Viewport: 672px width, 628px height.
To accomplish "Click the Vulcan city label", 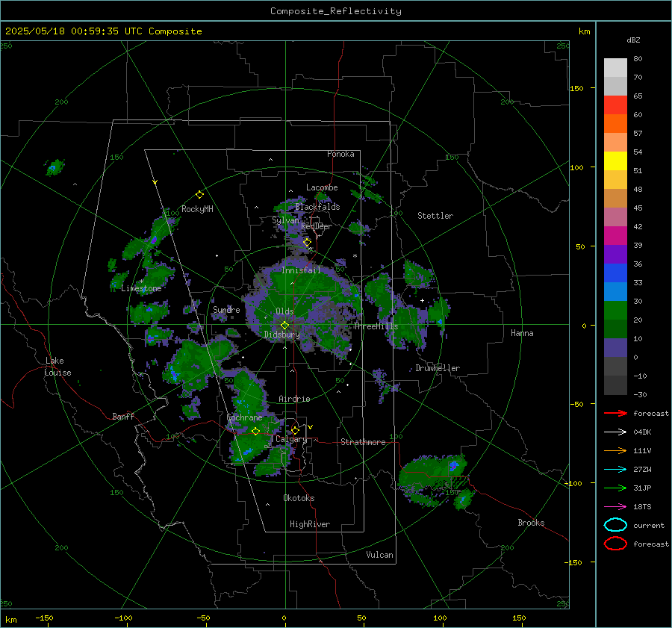I will (379, 555).
